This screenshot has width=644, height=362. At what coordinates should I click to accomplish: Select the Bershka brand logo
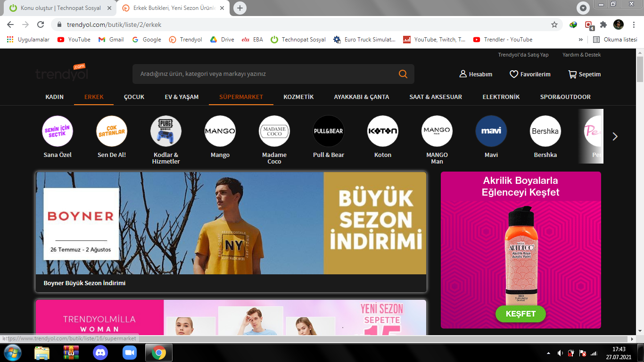point(545,131)
